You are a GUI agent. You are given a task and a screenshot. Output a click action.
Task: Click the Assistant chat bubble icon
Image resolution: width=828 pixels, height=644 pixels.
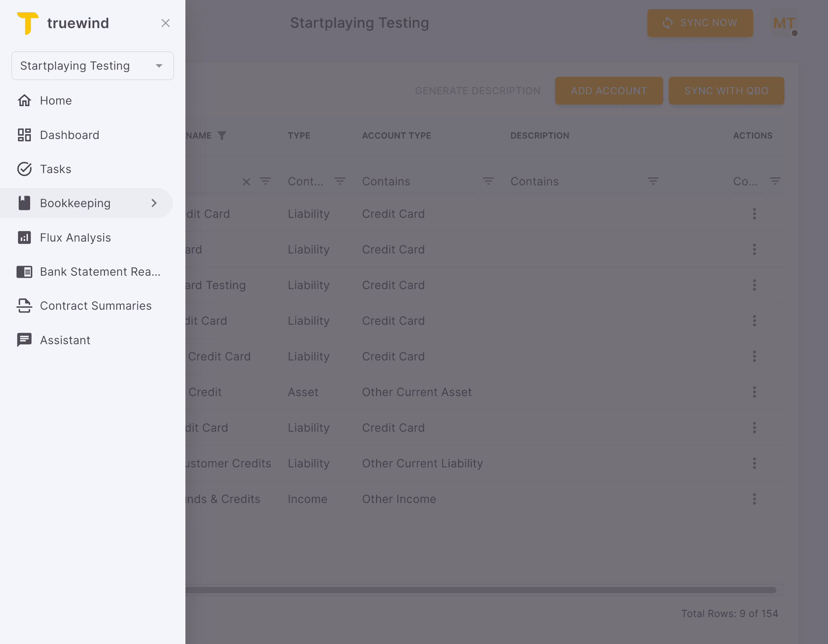25,340
